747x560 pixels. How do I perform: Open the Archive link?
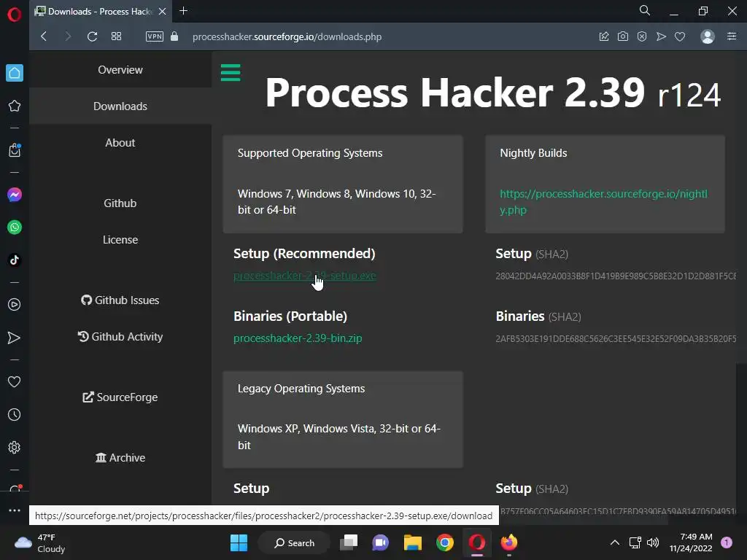120,458
